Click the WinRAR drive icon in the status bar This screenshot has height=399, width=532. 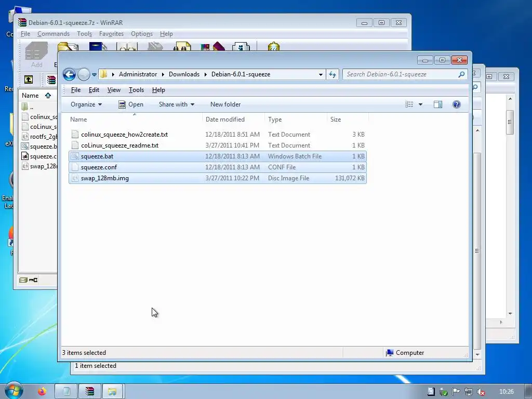[23, 280]
